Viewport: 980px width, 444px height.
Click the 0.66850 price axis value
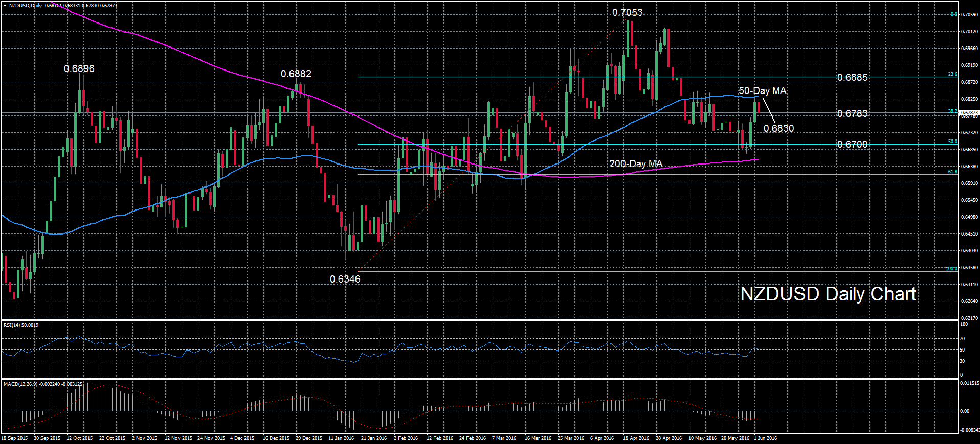[969, 150]
